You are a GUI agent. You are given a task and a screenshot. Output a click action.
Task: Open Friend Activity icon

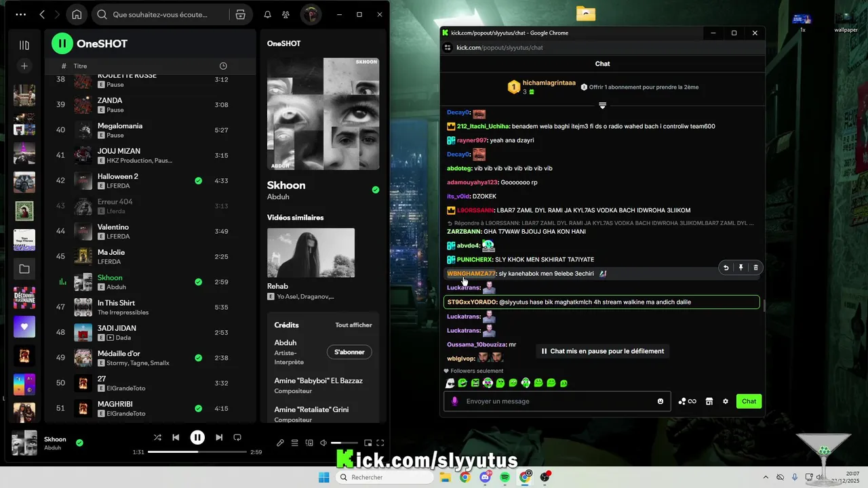pyautogui.click(x=285, y=14)
